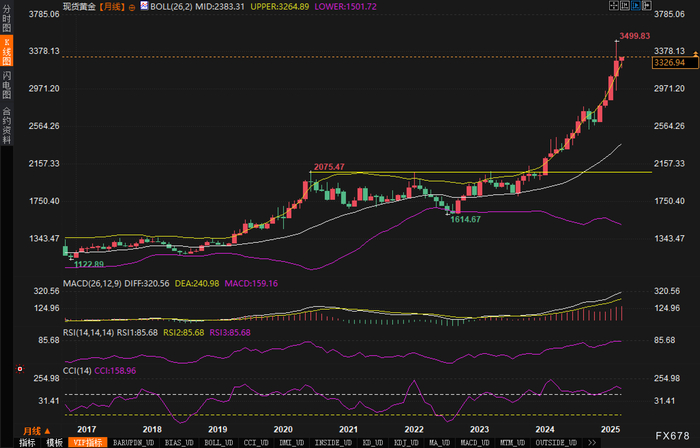Open MACD(26,12,9) indicator settings
Screen dimensions: 700x448
click(91, 284)
